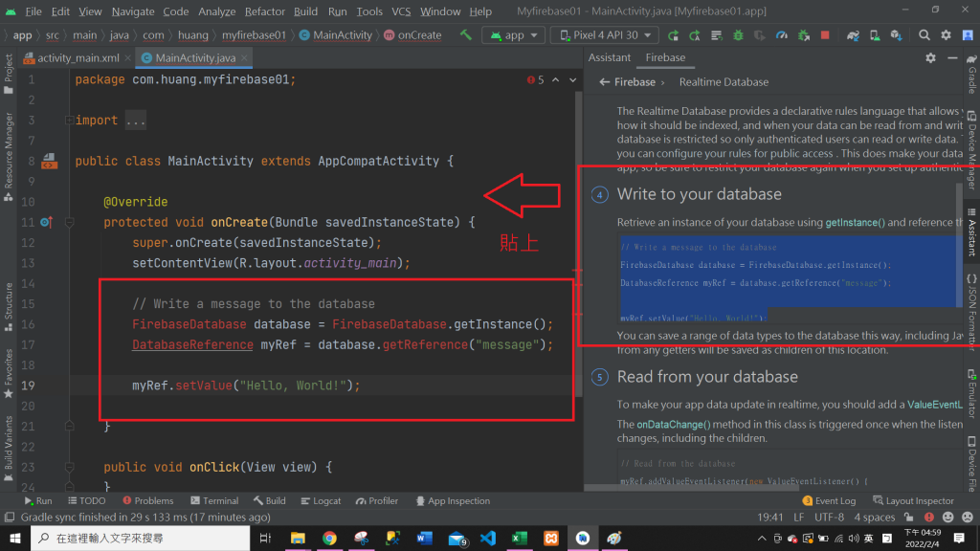Image resolution: width=980 pixels, height=551 pixels.
Task: Click the Run with Coverage icon
Action: [x=759, y=35]
